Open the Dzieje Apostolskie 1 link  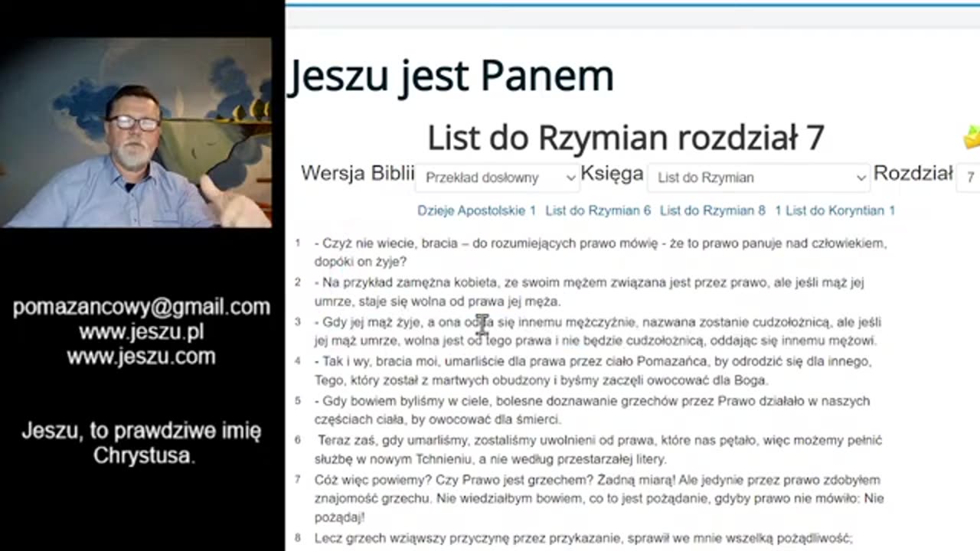[x=476, y=210]
